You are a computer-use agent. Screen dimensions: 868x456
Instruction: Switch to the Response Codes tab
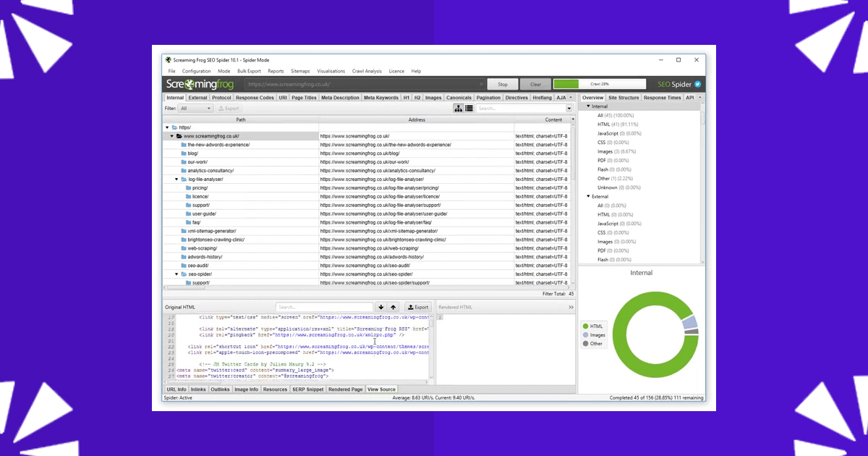[x=255, y=98]
